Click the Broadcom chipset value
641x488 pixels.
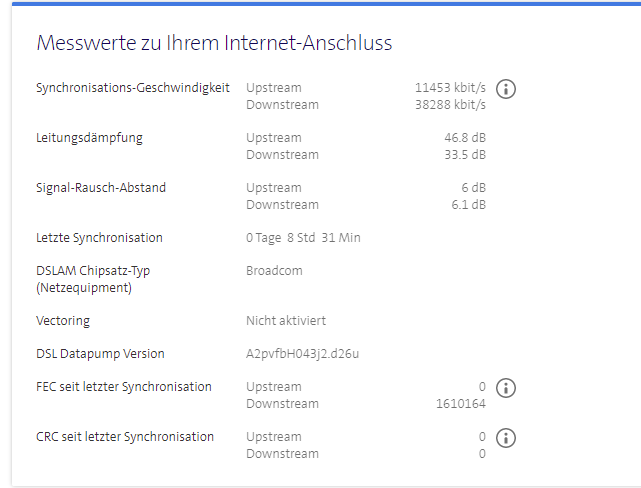click(x=274, y=271)
